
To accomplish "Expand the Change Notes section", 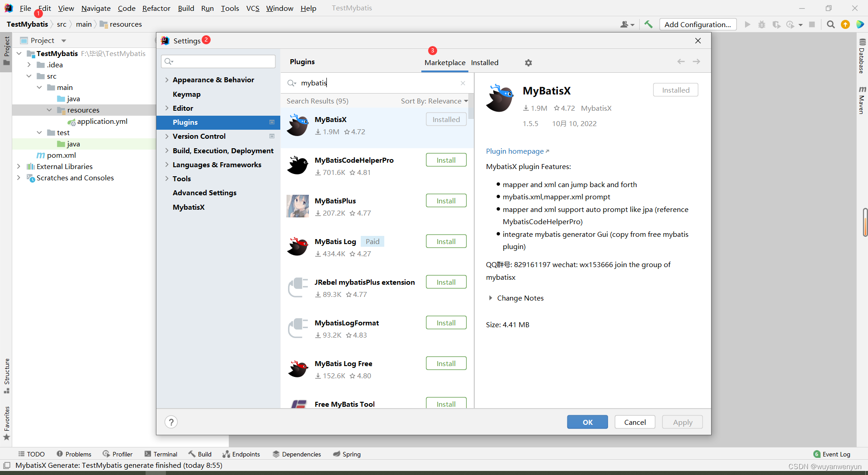I will (x=490, y=298).
